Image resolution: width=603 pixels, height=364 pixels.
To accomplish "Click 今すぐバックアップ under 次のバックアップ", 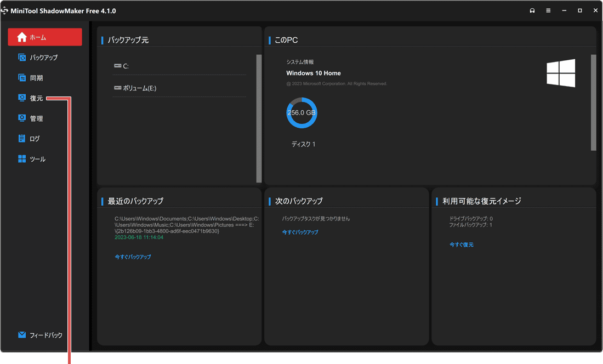I will tap(300, 231).
